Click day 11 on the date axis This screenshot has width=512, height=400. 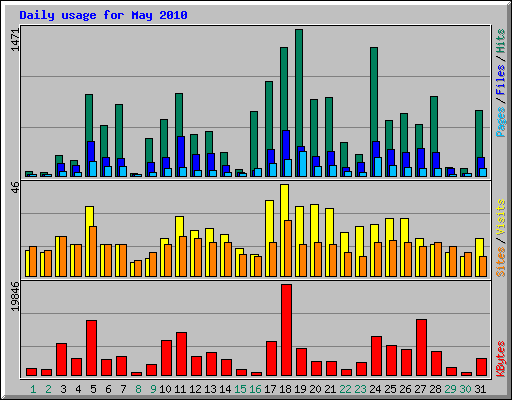click(x=180, y=389)
